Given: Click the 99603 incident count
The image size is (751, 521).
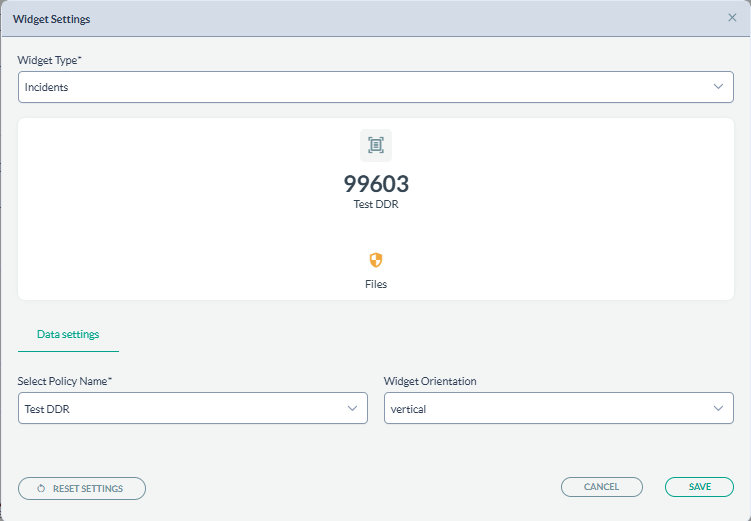Looking at the screenshot, I should coord(376,184).
